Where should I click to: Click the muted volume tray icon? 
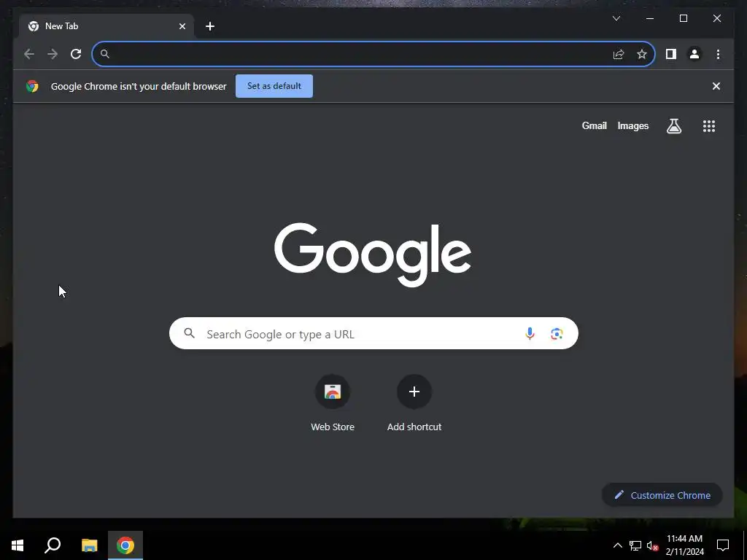(652, 545)
